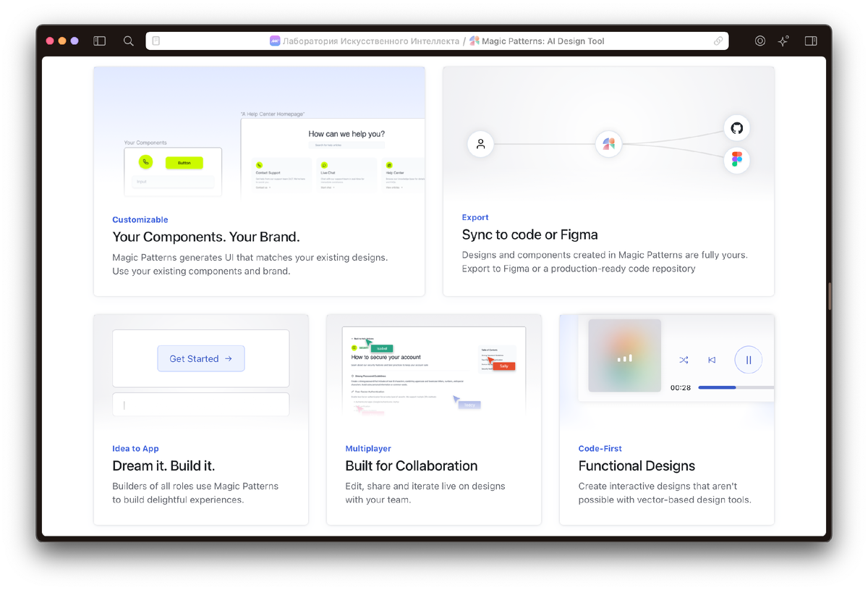Click the Code-First label
This screenshot has width=868, height=590.
pos(600,449)
